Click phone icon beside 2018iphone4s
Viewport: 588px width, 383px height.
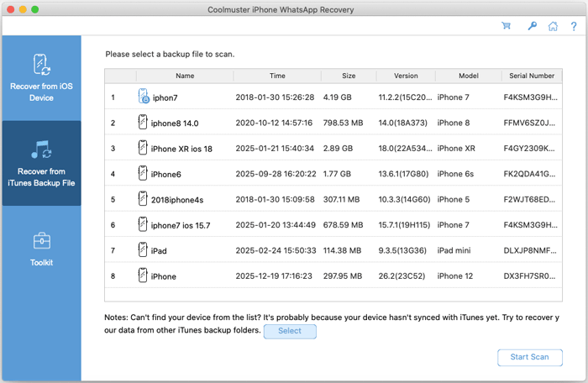click(143, 198)
